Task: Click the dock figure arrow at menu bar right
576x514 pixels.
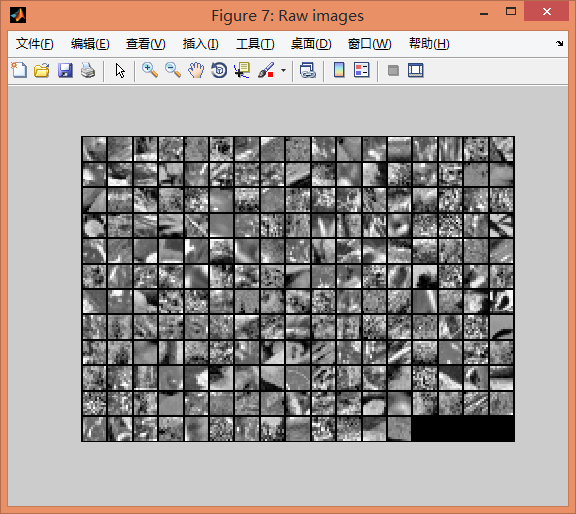Action: point(559,43)
